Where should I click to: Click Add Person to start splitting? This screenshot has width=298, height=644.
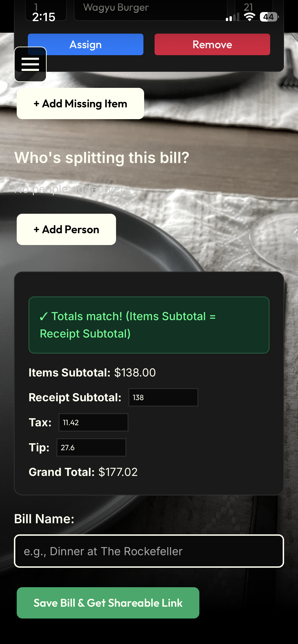click(66, 229)
